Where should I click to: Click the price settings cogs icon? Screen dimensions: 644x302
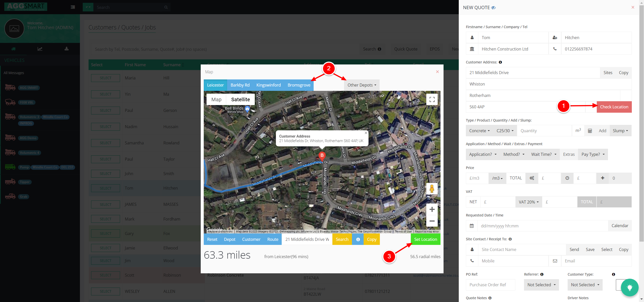tap(532, 178)
